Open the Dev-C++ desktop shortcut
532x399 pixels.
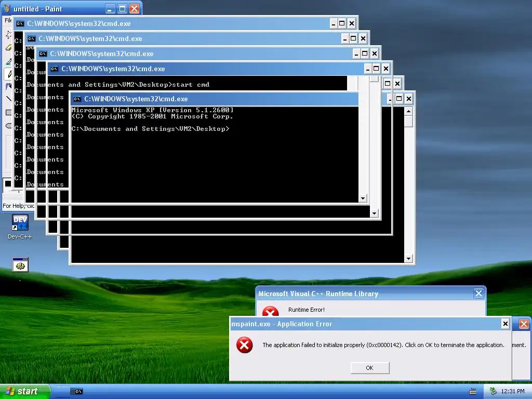[x=20, y=227]
